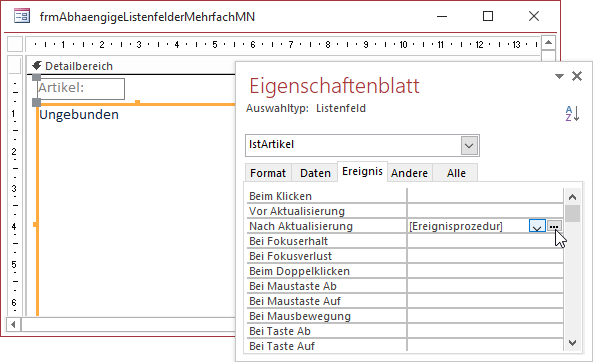Image resolution: width=593 pixels, height=362 pixels.
Task: Sort properties alphabetically with the AZ icon
Action: tap(572, 113)
